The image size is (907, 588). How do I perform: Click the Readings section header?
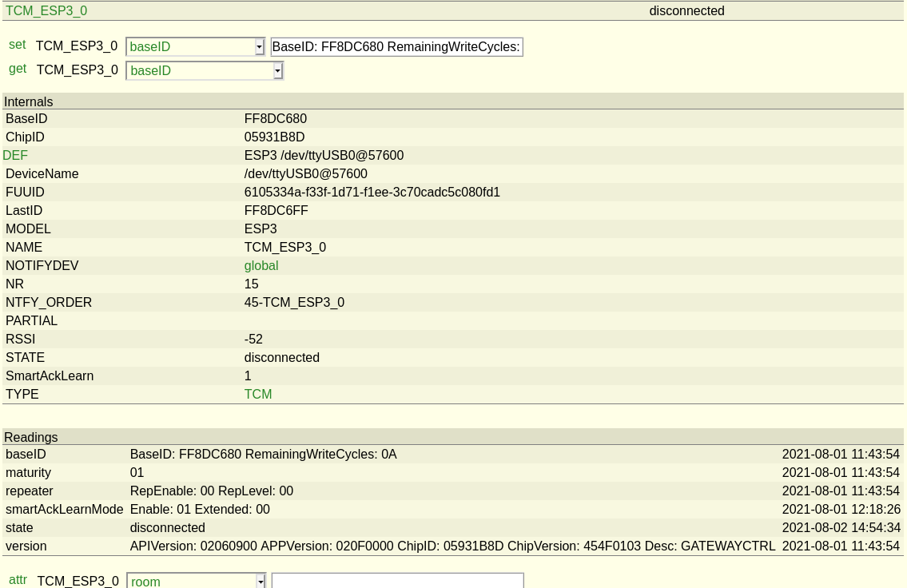click(x=31, y=438)
